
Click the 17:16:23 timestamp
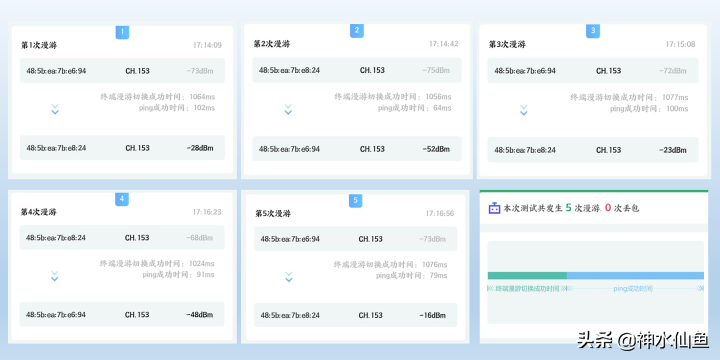coord(207,212)
